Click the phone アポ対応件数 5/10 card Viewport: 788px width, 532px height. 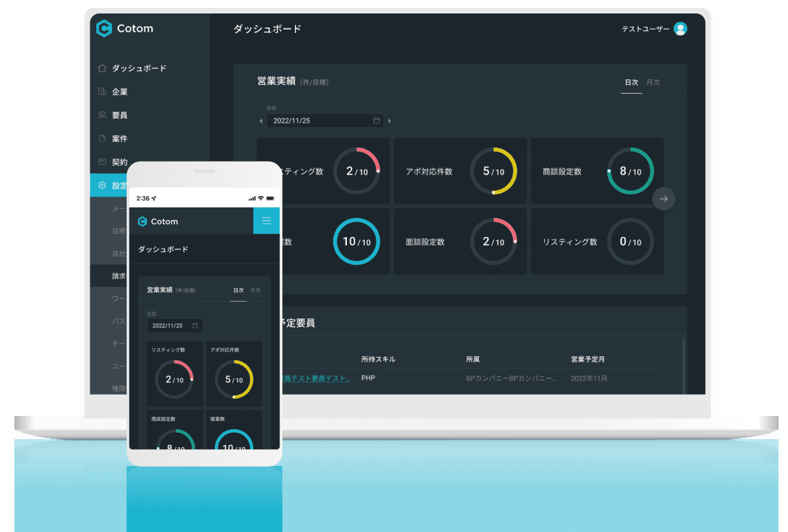234,374
